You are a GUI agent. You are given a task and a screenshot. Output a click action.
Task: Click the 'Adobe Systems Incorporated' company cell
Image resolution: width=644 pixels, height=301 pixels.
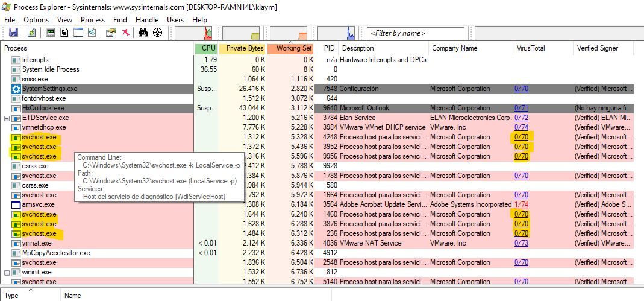pyautogui.click(x=470, y=204)
